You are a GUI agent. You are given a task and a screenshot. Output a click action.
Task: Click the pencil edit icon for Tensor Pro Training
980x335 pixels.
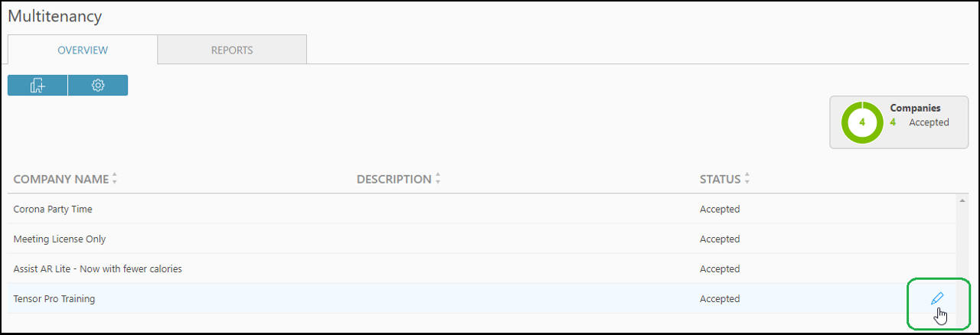(937, 299)
